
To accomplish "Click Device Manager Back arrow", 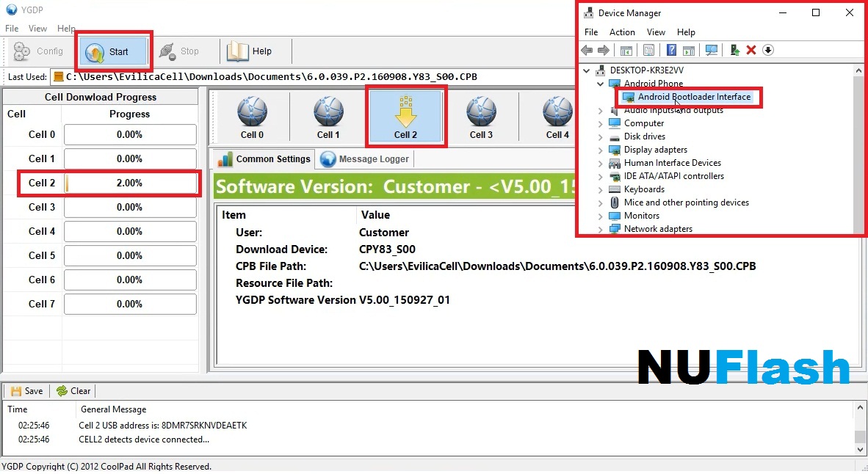I will pyautogui.click(x=587, y=51).
